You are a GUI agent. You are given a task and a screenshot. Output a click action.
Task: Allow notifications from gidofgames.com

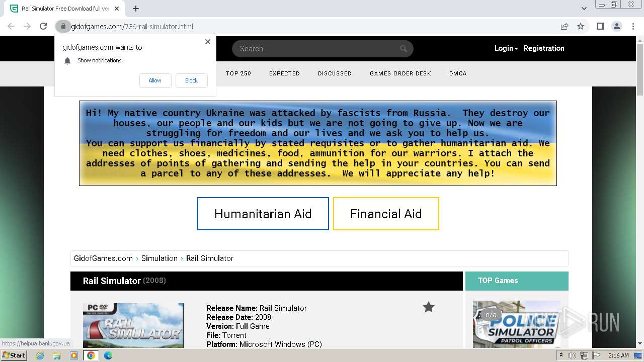pyautogui.click(x=155, y=80)
